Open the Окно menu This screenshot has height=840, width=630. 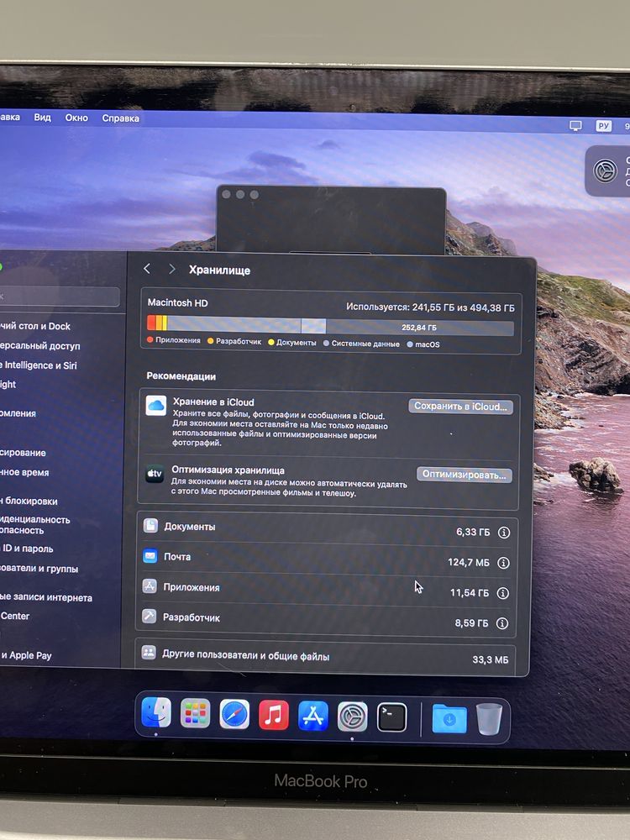click(x=76, y=118)
